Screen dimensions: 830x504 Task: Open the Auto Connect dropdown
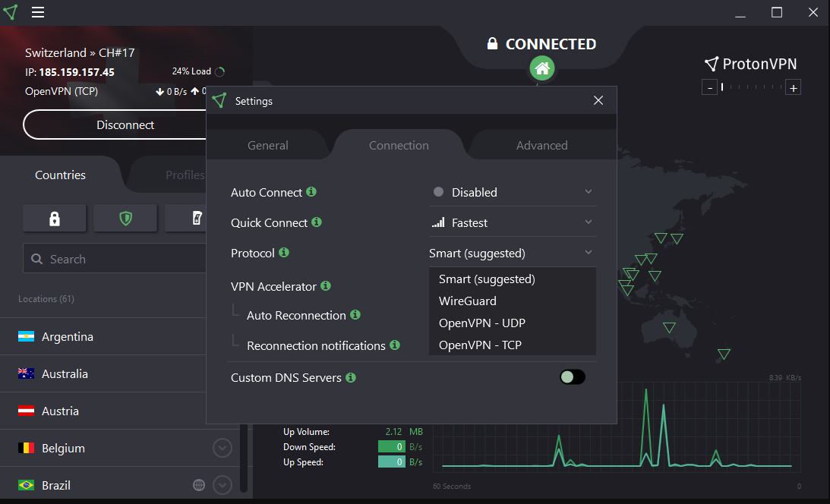coord(513,192)
